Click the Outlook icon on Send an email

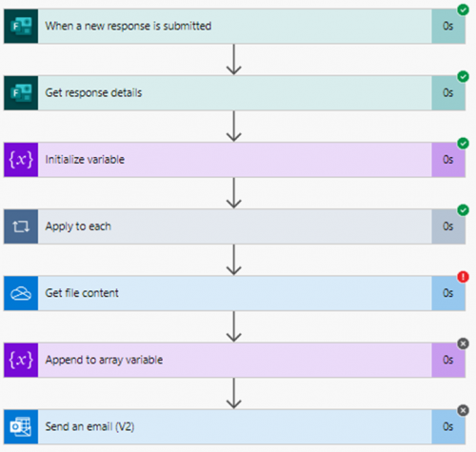click(21, 427)
